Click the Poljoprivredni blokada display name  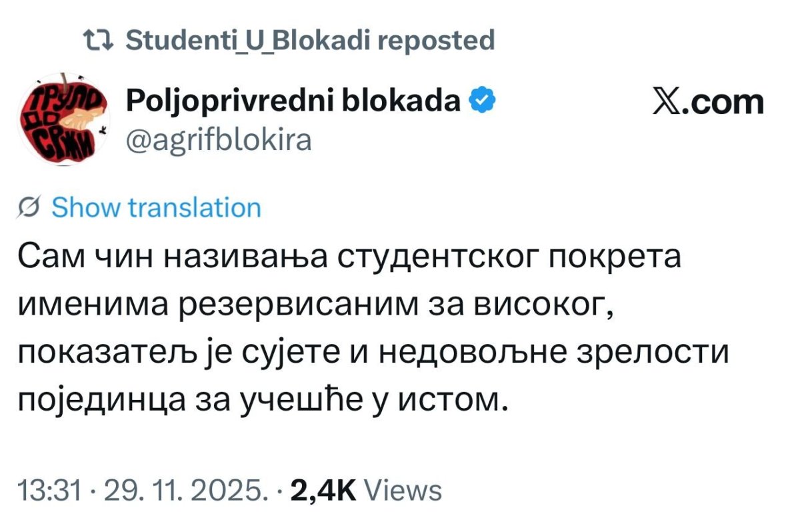(293, 101)
